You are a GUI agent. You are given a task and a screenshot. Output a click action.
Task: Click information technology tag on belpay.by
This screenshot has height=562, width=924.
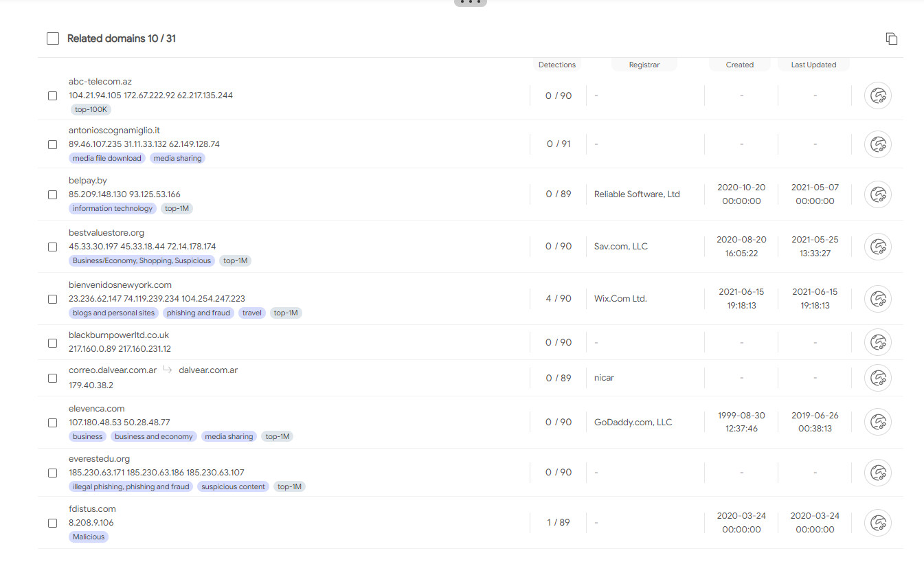pyautogui.click(x=113, y=208)
